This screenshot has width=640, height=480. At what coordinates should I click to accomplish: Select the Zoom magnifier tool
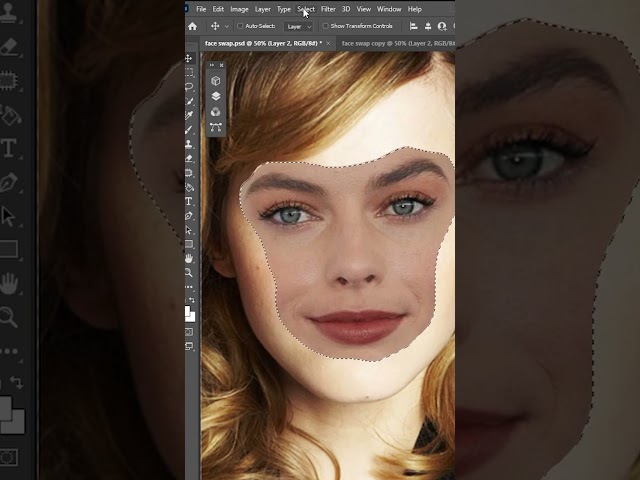tap(189, 273)
